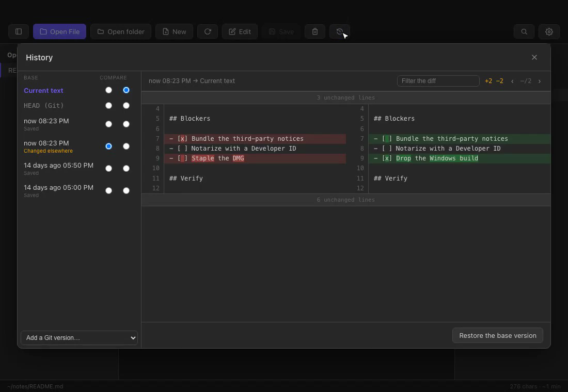Click removed line Staple the DMG
This screenshot has height=392, width=568.
point(255,158)
